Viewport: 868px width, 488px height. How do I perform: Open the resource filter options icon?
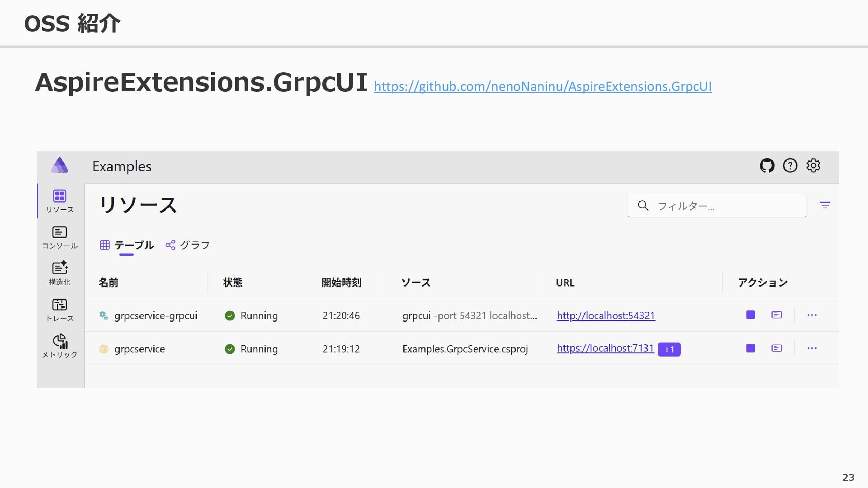pos(825,206)
